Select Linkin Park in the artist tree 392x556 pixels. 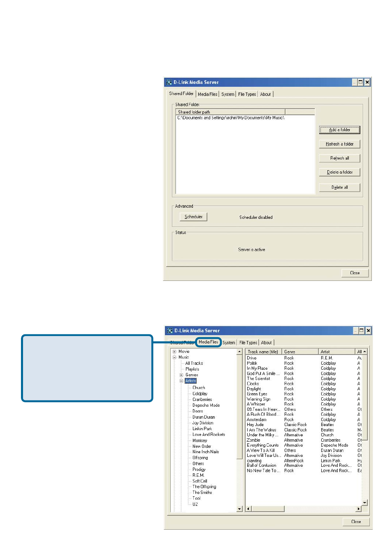(x=202, y=429)
